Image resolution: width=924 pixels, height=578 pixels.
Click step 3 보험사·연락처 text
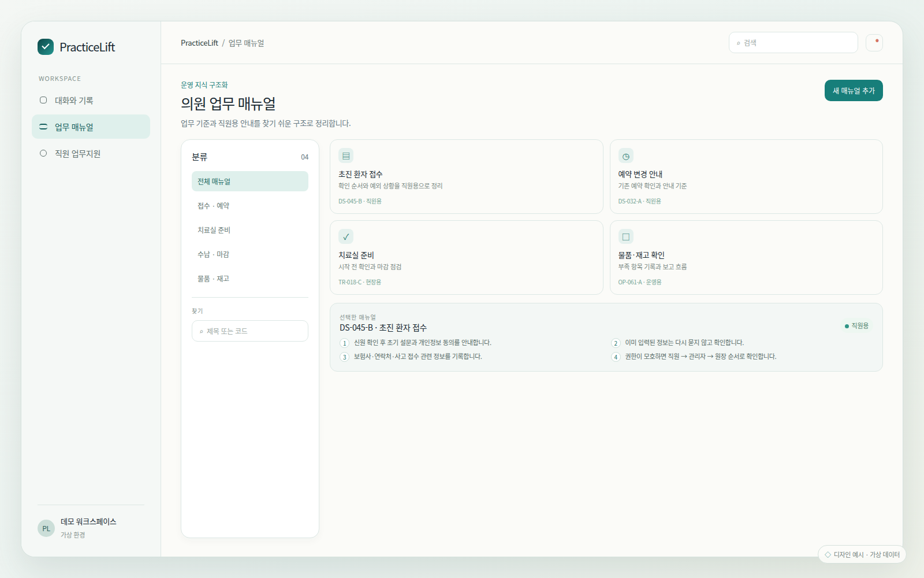point(418,356)
